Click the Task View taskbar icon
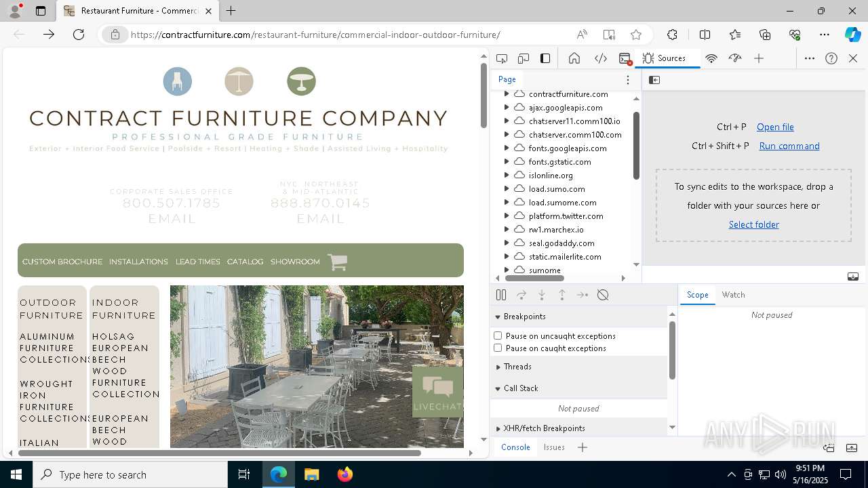 click(244, 474)
